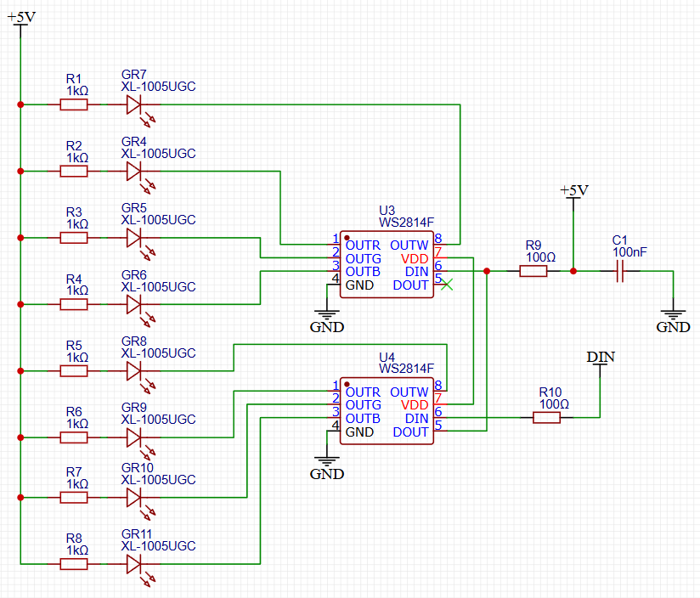Select the GR7 LED symbol

click(134, 104)
